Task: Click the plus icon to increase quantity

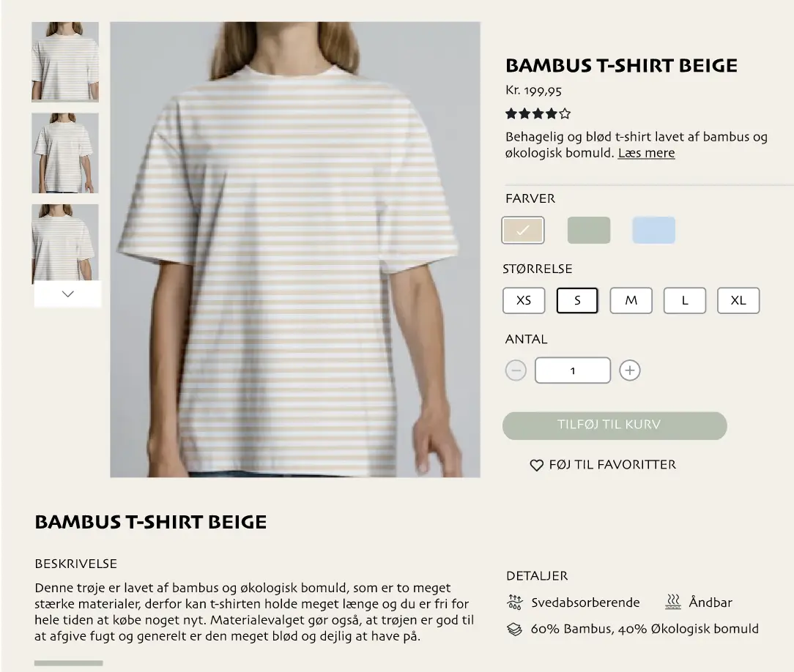Action: point(630,370)
